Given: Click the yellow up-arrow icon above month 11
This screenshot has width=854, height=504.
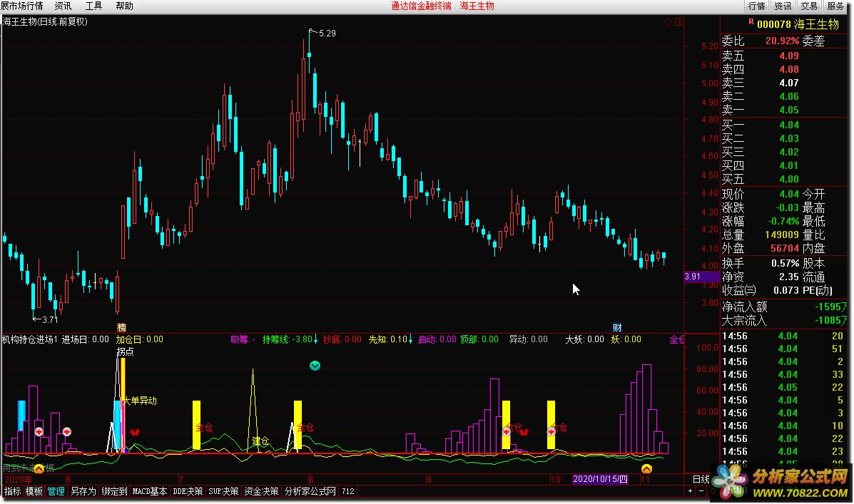Looking at the screenshot, I should click(x=646, y=468).
